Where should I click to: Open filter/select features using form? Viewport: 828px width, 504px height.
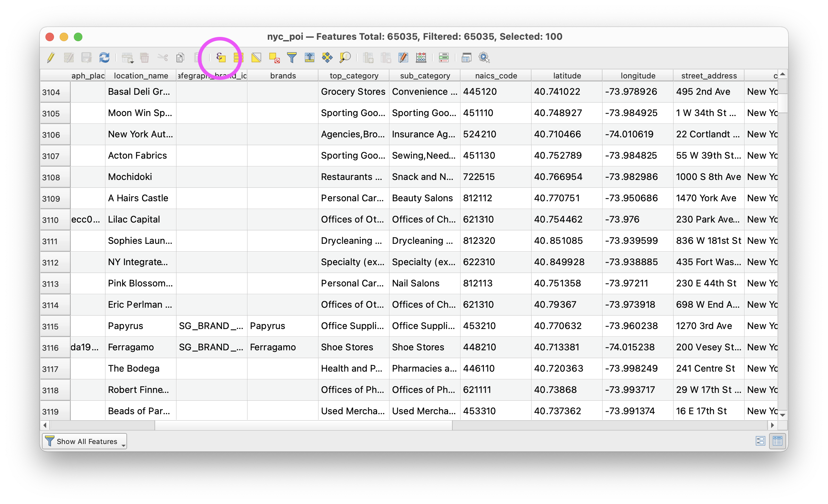pos(292,57)
